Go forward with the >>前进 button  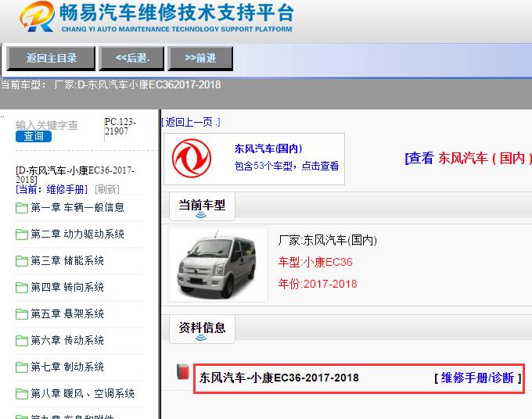click(200, 59)
